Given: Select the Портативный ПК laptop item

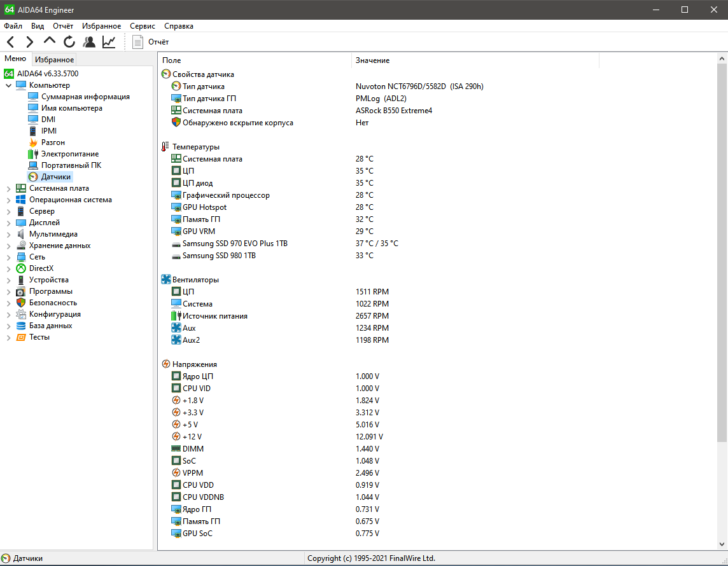Looking at the screenshot, I should pyautogui.click(x=33, y=165).
